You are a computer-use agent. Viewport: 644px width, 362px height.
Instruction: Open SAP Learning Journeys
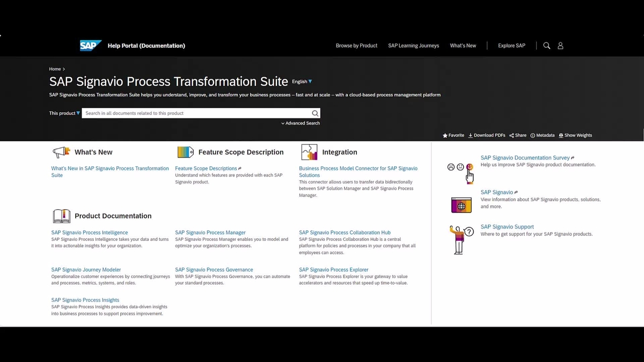pos(413,46)
